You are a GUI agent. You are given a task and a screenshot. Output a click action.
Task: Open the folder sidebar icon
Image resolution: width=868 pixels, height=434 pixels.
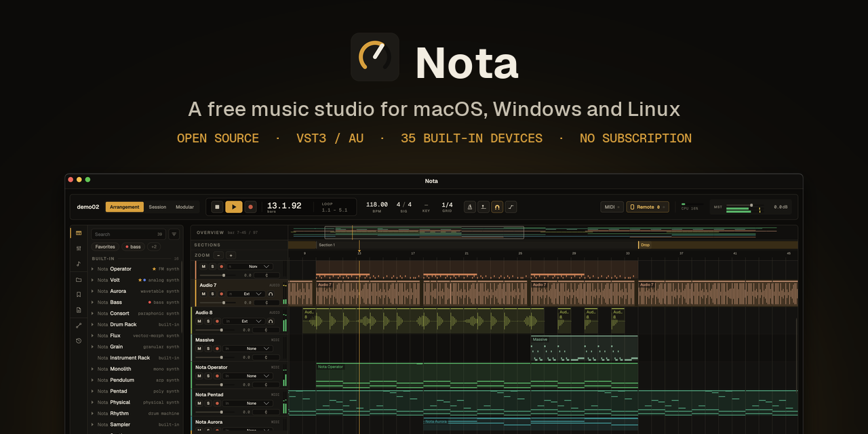(x=79, y=279)
